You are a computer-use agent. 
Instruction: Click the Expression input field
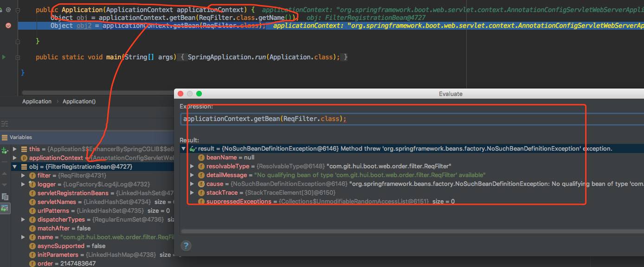coord(371,119)
